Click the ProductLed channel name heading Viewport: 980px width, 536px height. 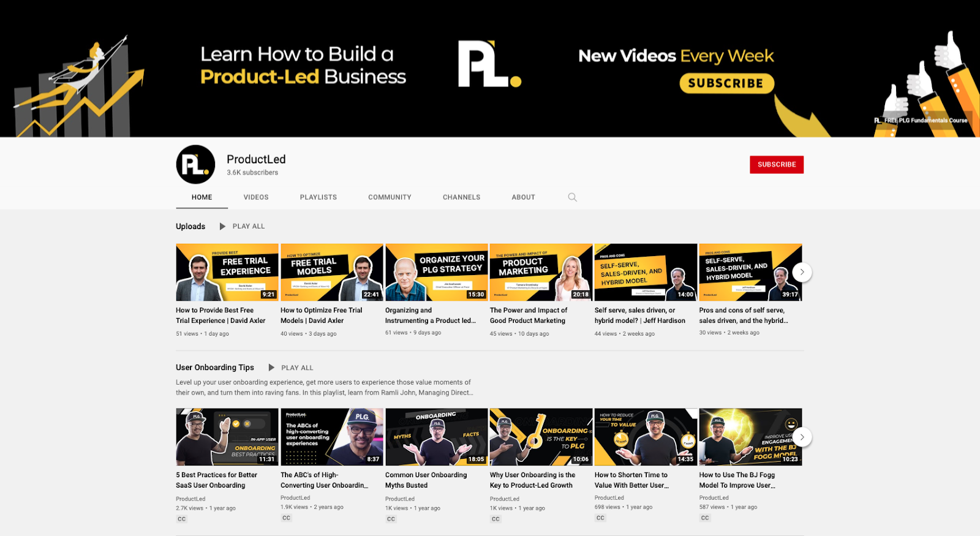[x=256, y=159]
